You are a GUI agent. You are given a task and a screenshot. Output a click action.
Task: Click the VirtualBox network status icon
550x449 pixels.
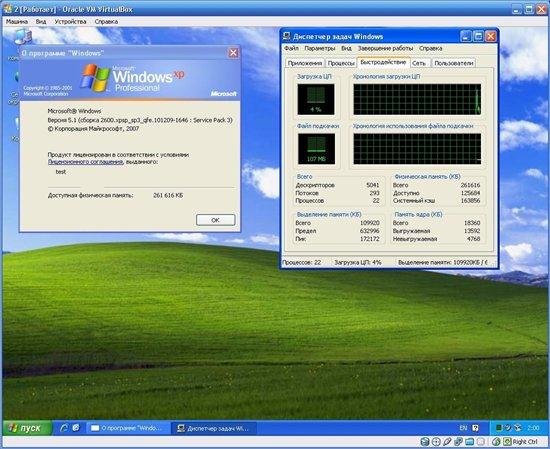(458, 442)
